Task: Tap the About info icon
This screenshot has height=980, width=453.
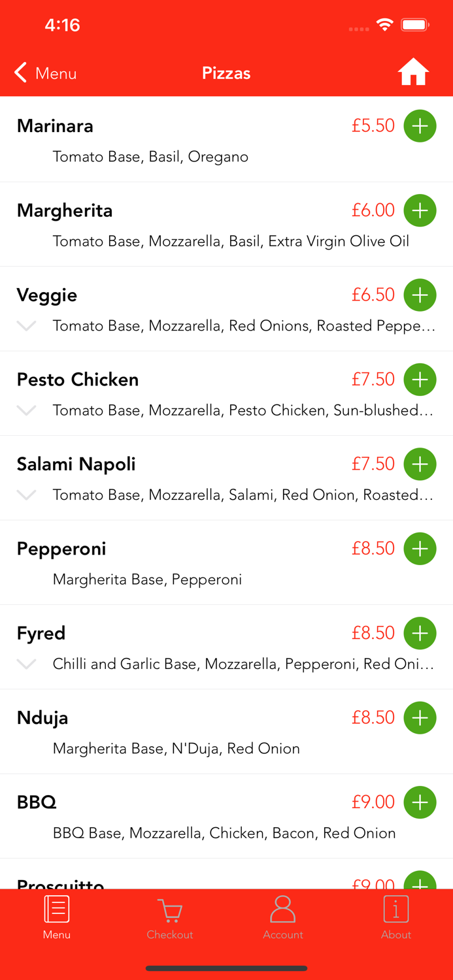Action: point(396,909)
